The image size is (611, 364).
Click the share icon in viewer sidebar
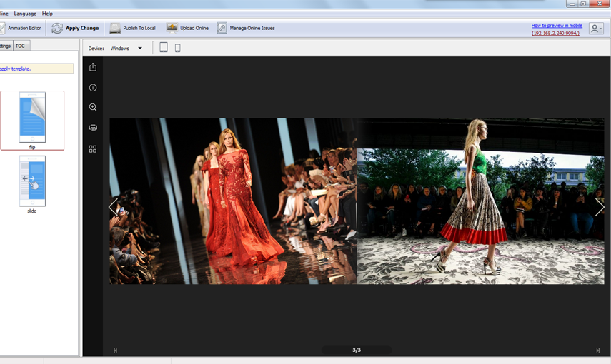[x=93, y=67]
